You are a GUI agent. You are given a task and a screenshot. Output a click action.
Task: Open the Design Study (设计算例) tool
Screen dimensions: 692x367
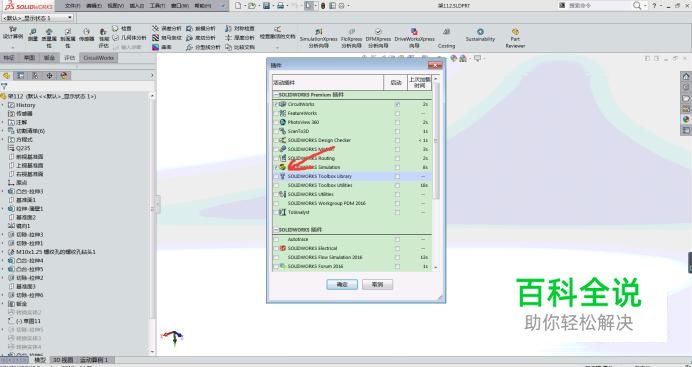pos(13,34)
